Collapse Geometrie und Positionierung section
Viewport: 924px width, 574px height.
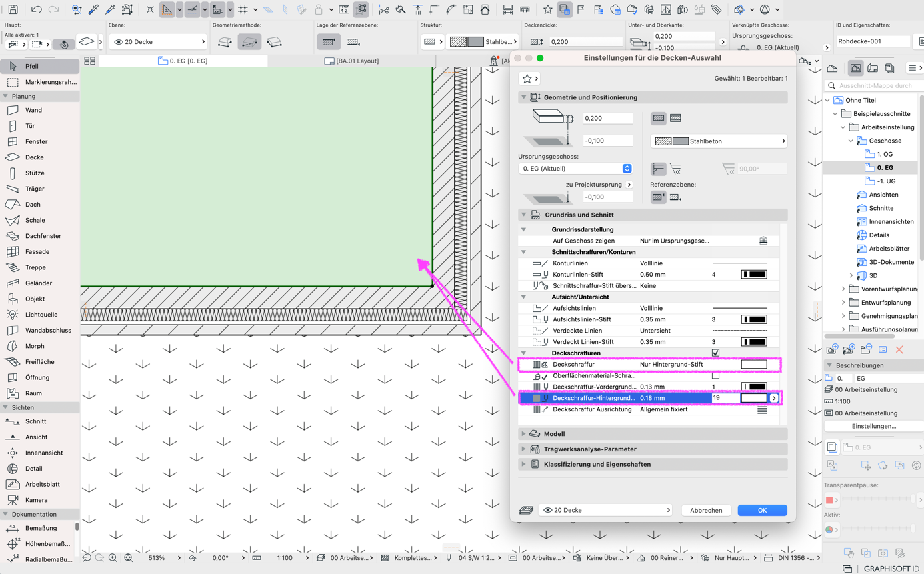(x=524, y=97)
